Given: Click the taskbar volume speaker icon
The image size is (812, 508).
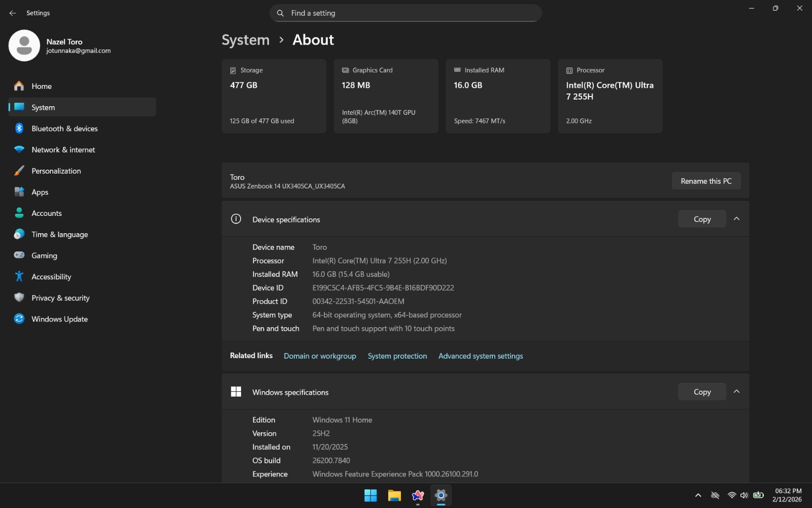Looking at the screenshot, I should (x=744, y=495).
